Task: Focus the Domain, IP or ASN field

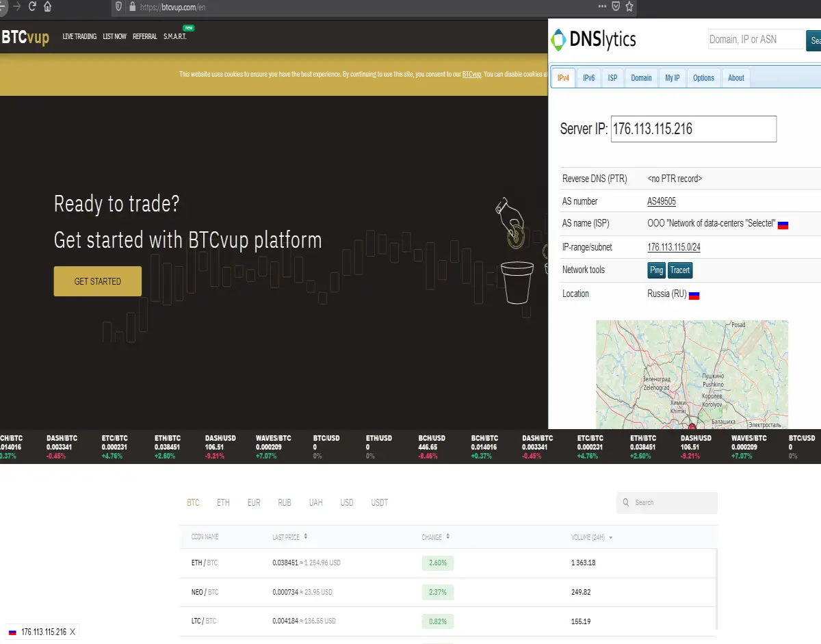Action: click(756, 39)
